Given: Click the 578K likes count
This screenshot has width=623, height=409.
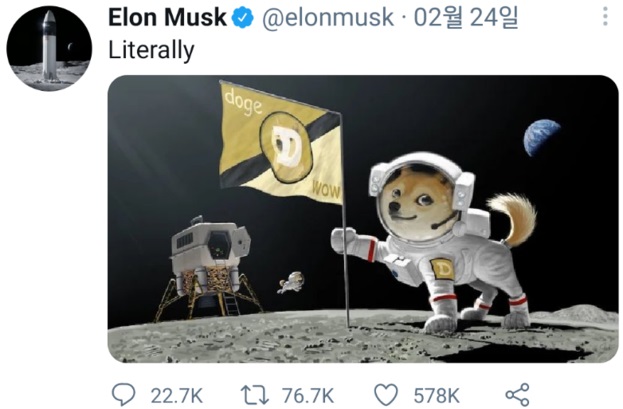Looking at the screenshot, I should coord(437,395).
